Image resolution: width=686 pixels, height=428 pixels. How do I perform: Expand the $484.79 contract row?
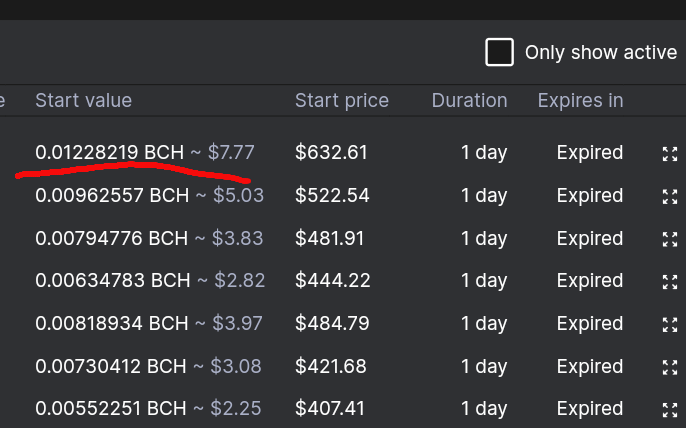point(670,325)
